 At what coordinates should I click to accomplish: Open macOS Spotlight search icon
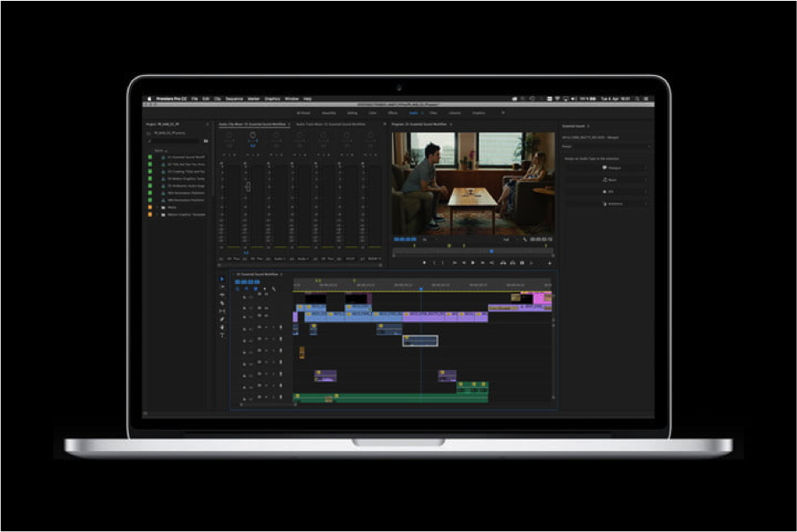click(637, 99)
